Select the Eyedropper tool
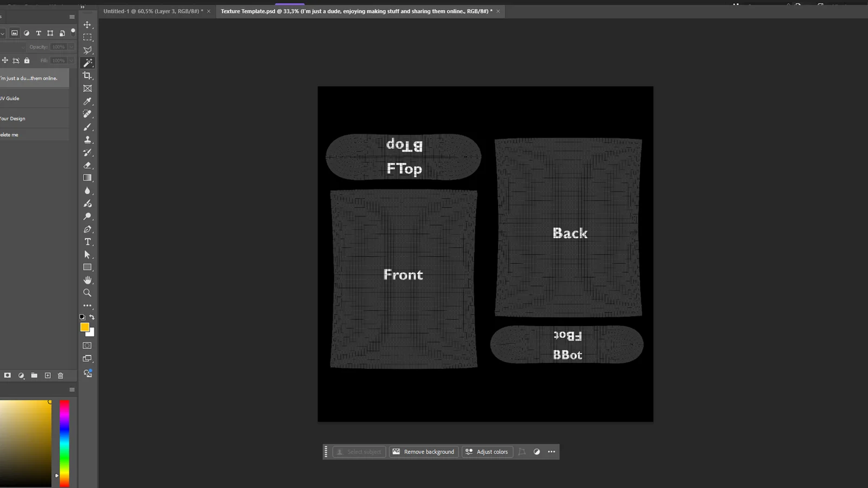Image resolution: width=868 pixels, height=488 pixels. click(87, 101)
